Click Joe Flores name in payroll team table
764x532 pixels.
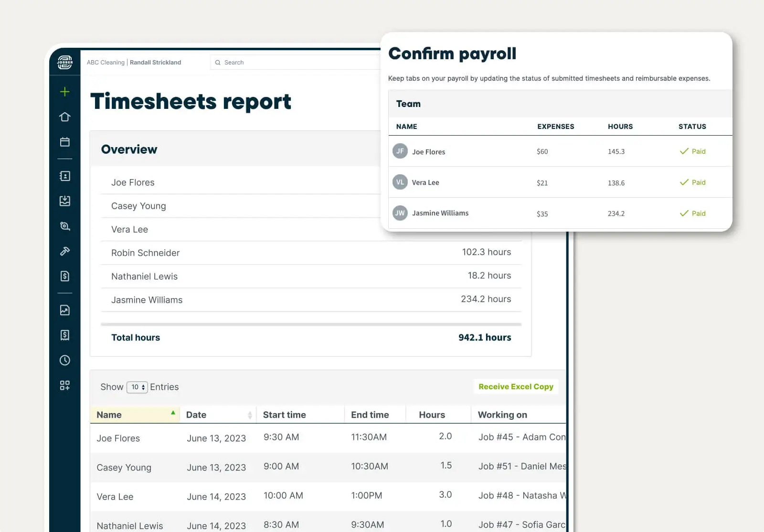coord(428,152)
